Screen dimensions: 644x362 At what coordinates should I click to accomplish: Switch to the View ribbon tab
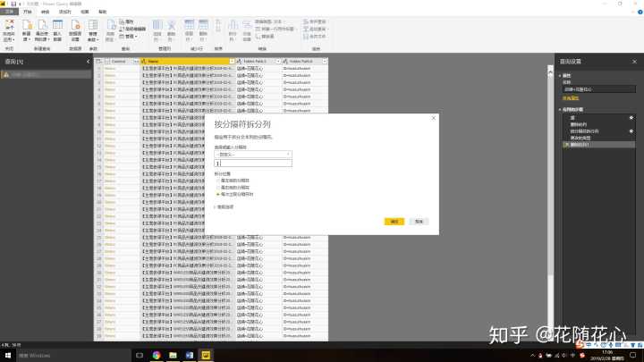[x=85, y=12]
